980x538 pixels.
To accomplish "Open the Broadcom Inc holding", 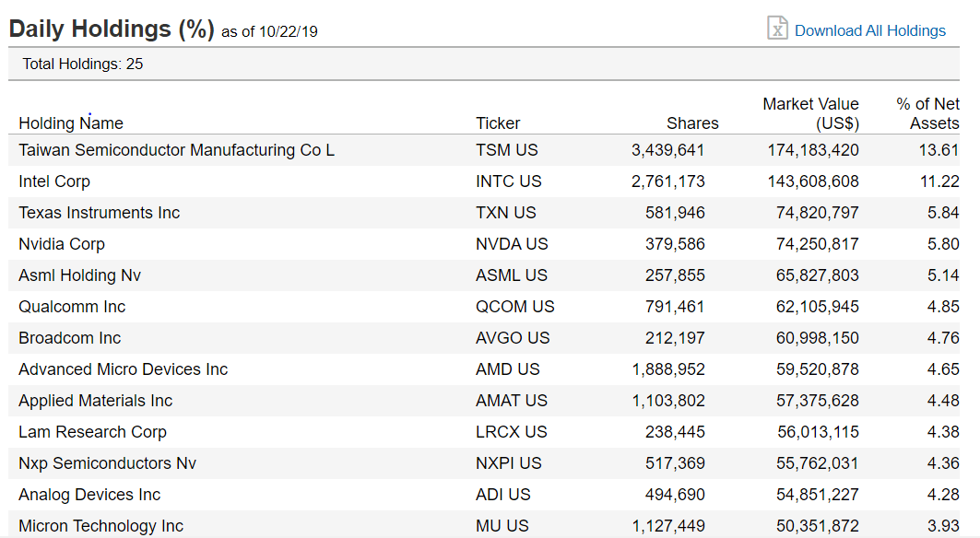I will coord(69,337).
